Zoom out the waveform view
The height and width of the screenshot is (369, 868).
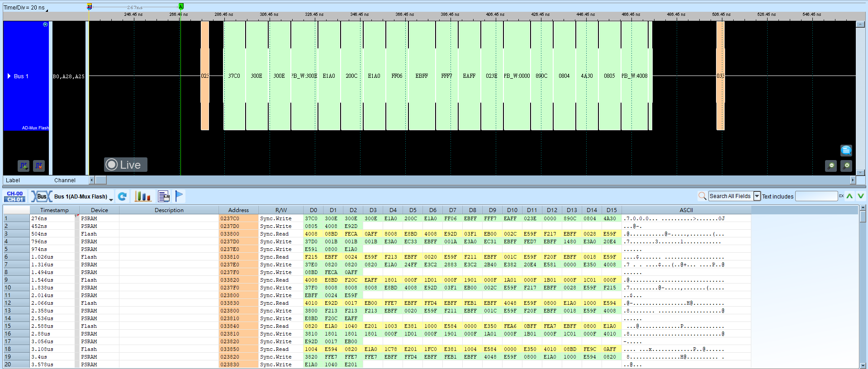pyautogui.click(x=831, y=166)
